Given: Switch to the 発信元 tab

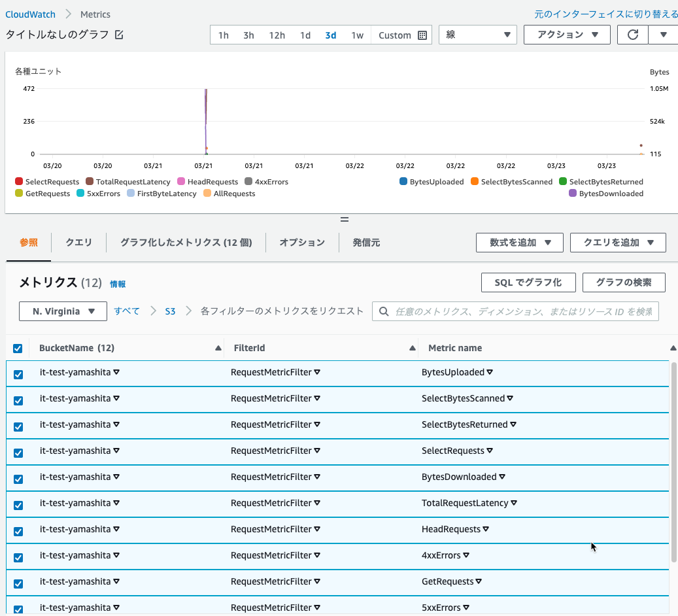Looking at the screenshot, I should tap(366, 243).
